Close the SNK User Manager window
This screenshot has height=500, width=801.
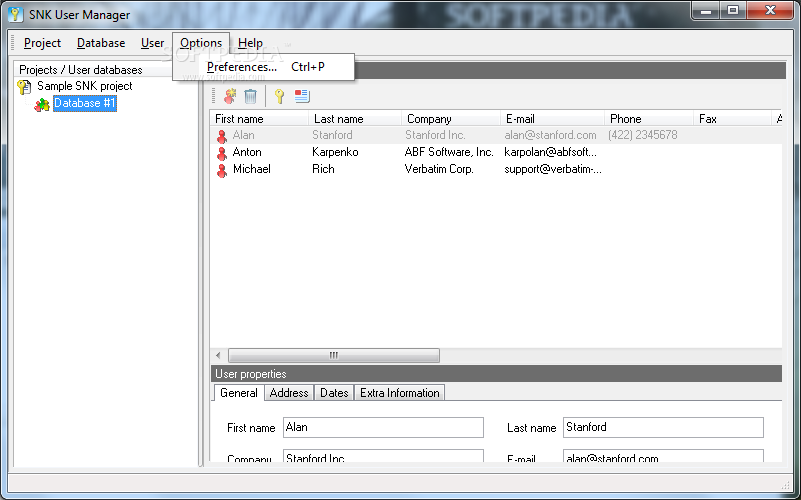coord(770,10)
